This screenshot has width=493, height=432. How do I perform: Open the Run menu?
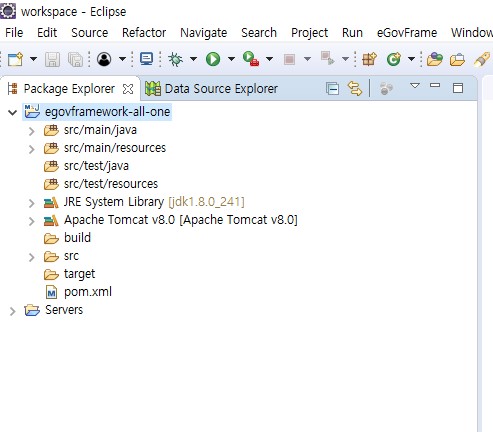(x=352, y=33)
